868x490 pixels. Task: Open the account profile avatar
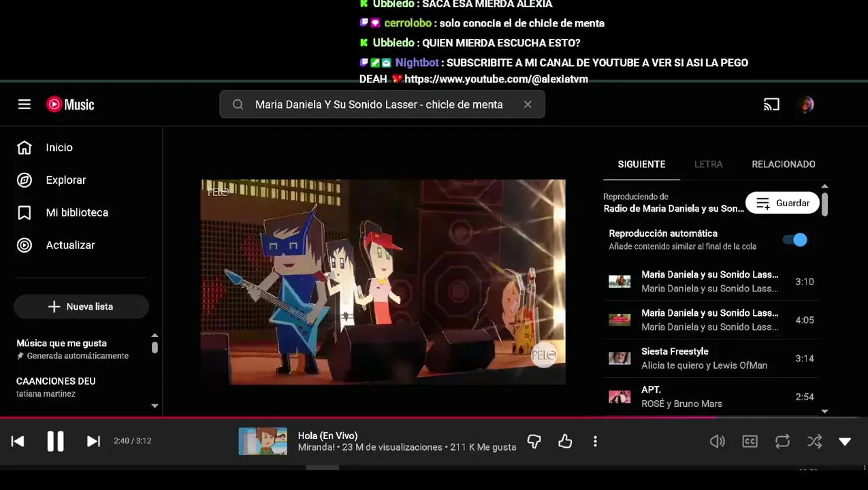pyautogui.click(x=806, y=104)
